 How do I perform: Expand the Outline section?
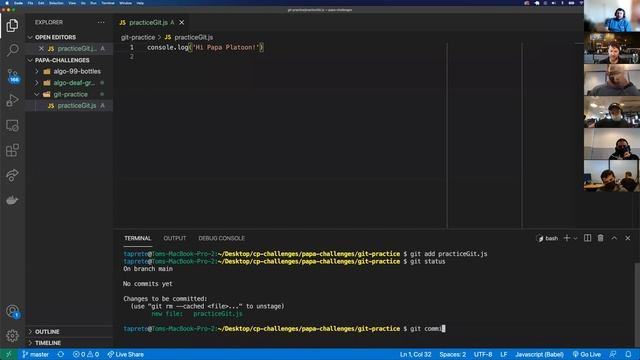pyautogui.click(x=47, y=331)
